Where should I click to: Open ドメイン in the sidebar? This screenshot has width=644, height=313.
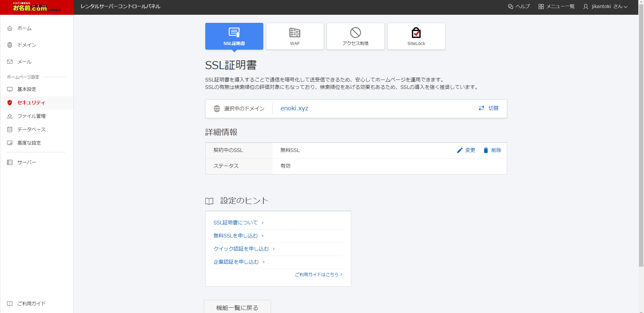click(x=26, y=45)
